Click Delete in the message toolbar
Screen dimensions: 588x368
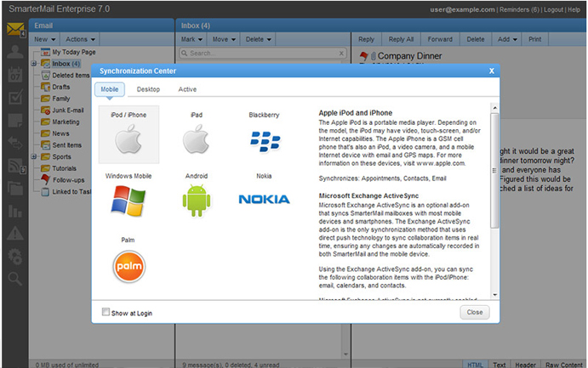pos(476,39)
